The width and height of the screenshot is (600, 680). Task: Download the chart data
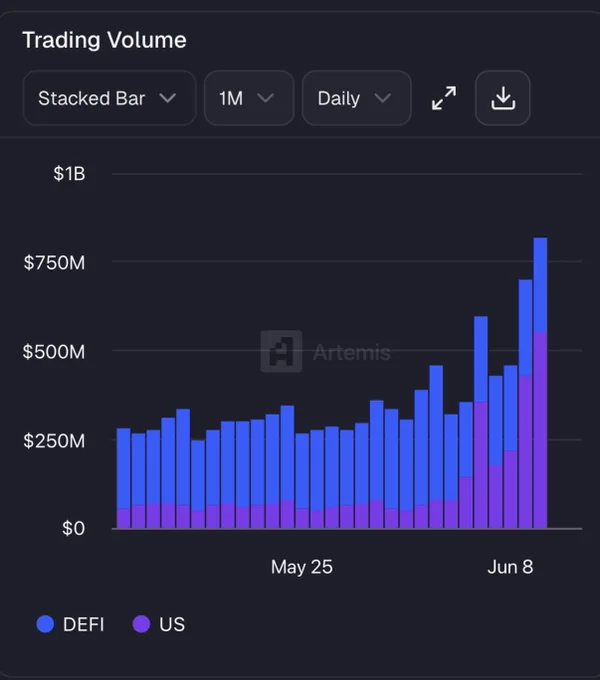tap(503, 98)
